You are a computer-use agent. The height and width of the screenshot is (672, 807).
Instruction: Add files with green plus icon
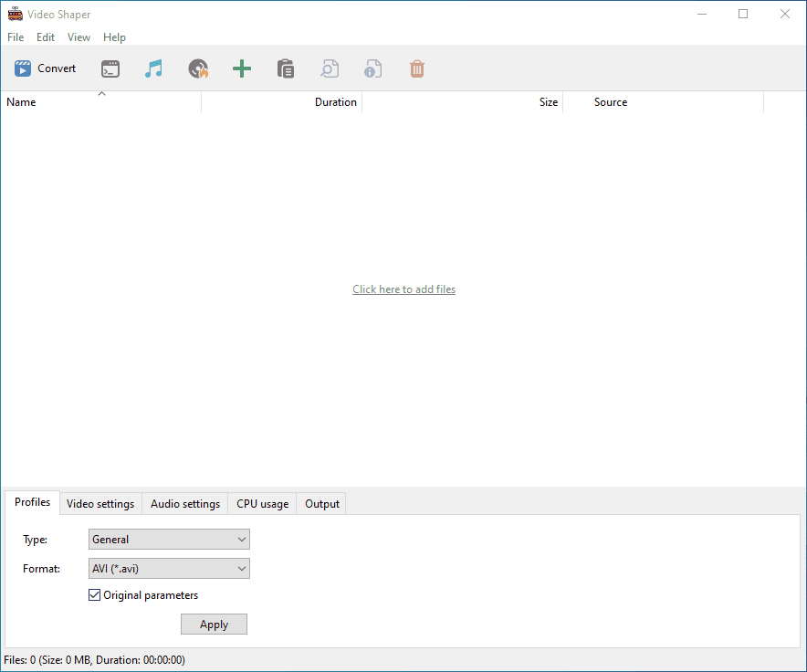tap(242, 68)
